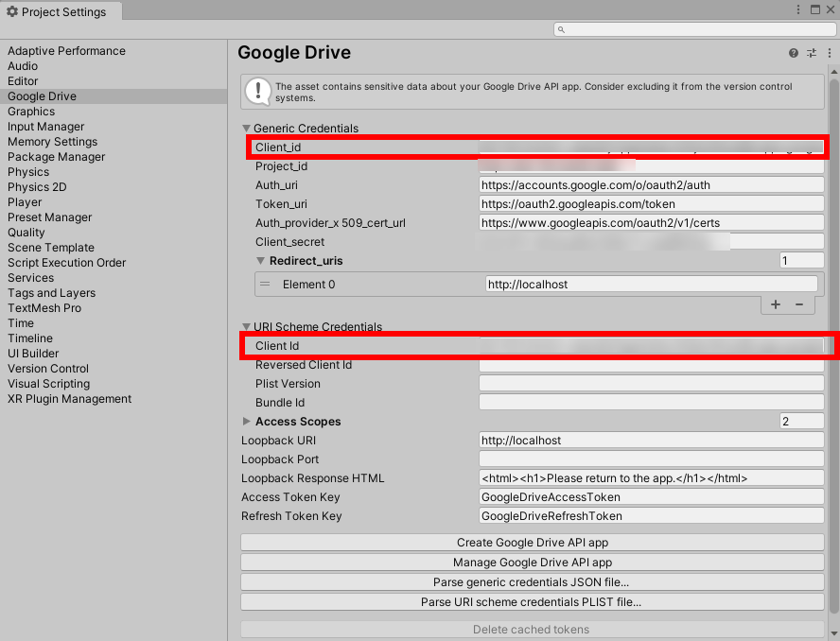
Task: Click the empty Loopback Port field
Action: 652,459
